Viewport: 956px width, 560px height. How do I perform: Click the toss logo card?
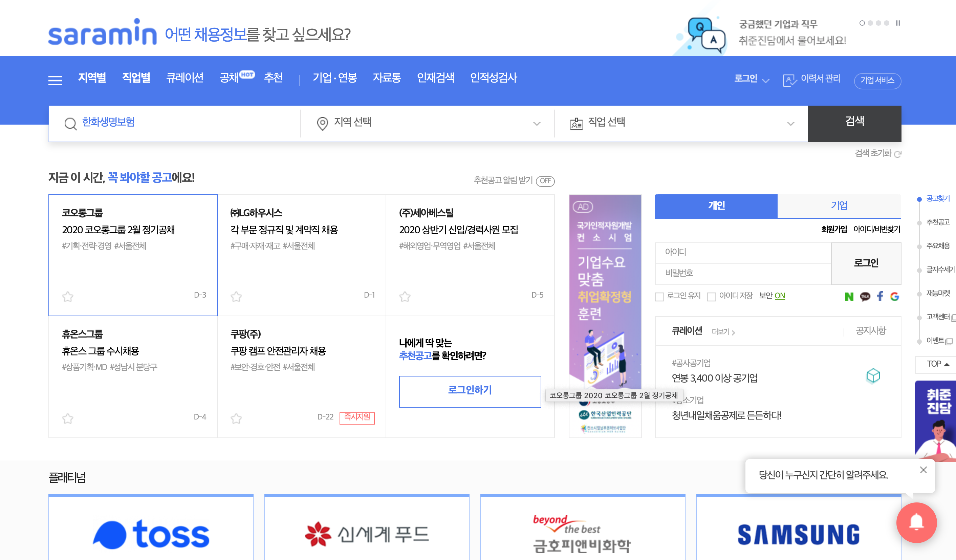click(x=151, y=528)
